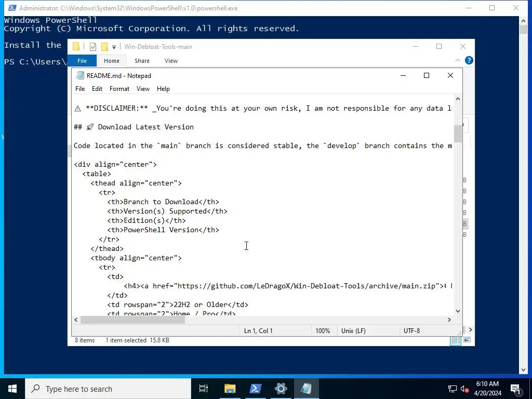Click the Notepad taskbar icon
Image resolution: width=532 pixels, height=399 pixels.
306,389
